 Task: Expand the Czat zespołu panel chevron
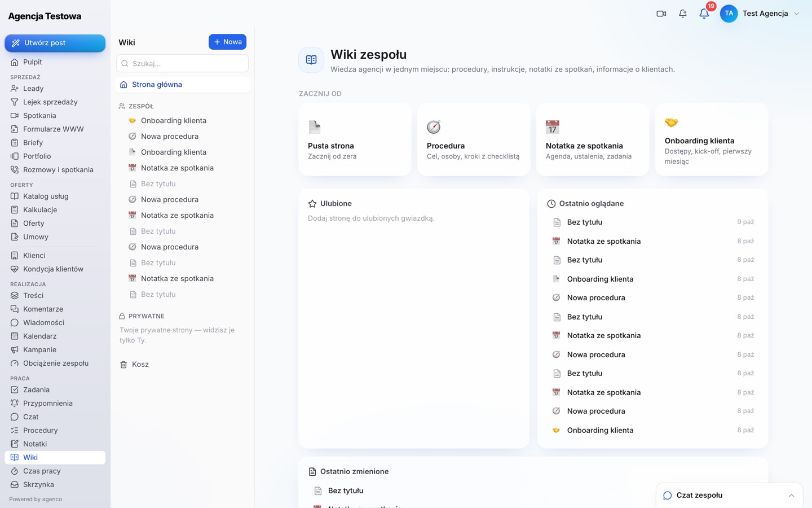point(791,496)
